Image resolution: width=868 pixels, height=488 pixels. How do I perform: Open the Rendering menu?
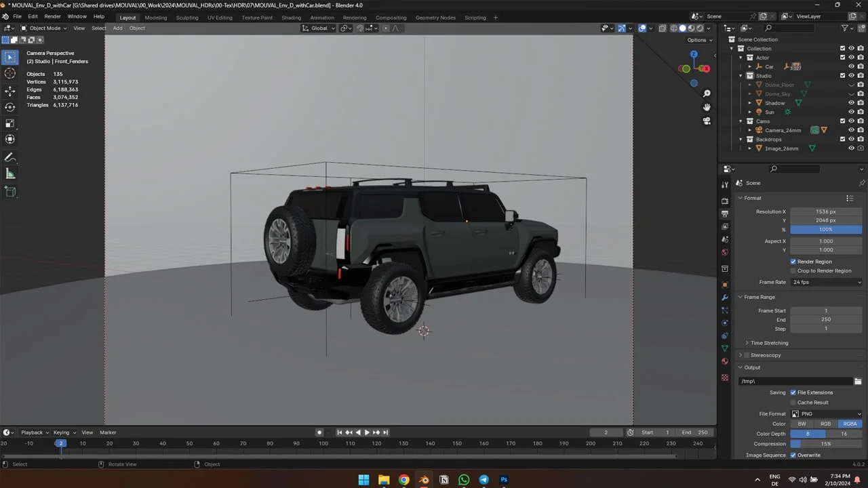click(x=355, y=18)
